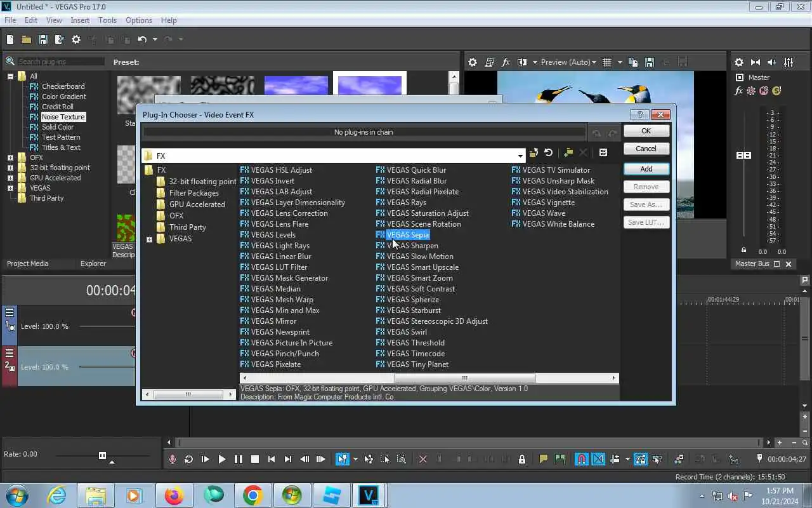
Task: Change plug-in list view mode icon
Action: (603, 153)
